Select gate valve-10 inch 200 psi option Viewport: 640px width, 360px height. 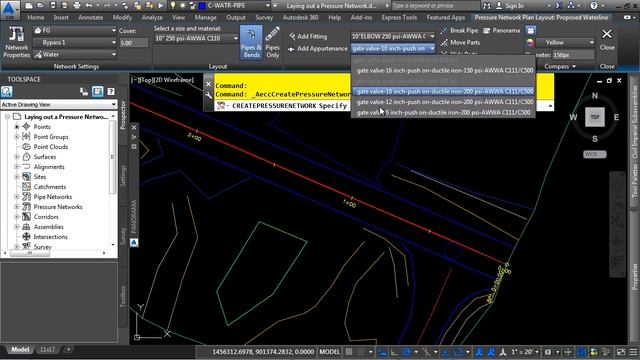click(444, 91)
